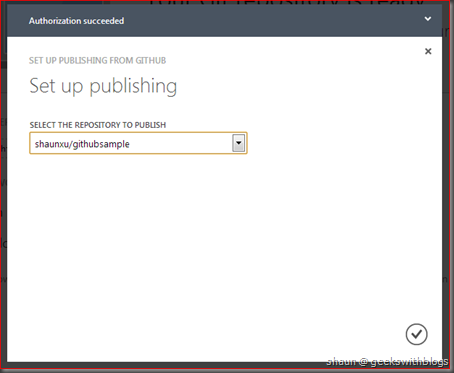This screenshot has height=373, width=454.
Task: Click the SELECT THE REPOSITORY TO PUBLISH label
Action: pos(98,125)
